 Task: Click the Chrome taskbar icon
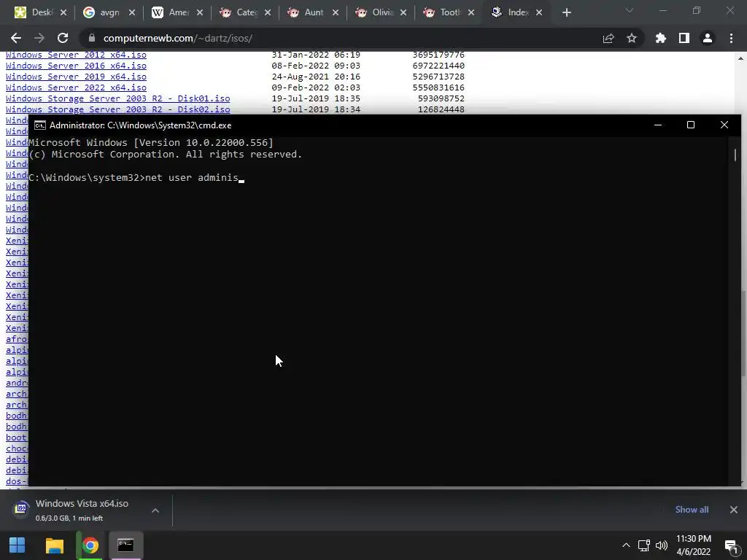coord(90,545)
